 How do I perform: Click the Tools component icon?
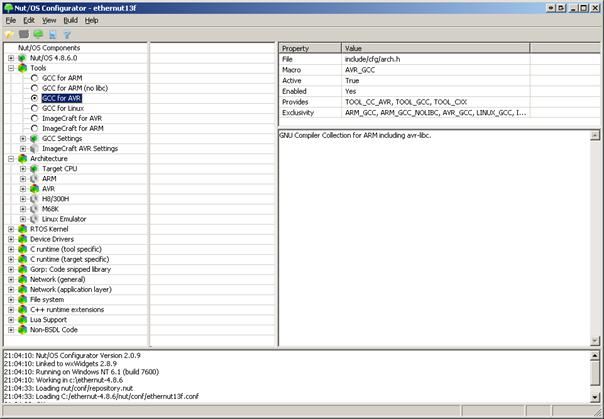coord(22,68)
